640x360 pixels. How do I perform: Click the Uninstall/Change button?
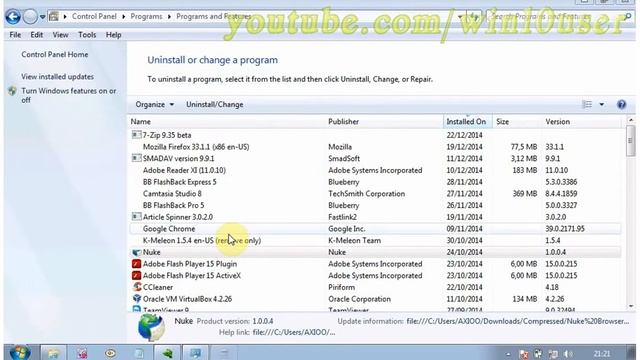[x=215, y=104]
